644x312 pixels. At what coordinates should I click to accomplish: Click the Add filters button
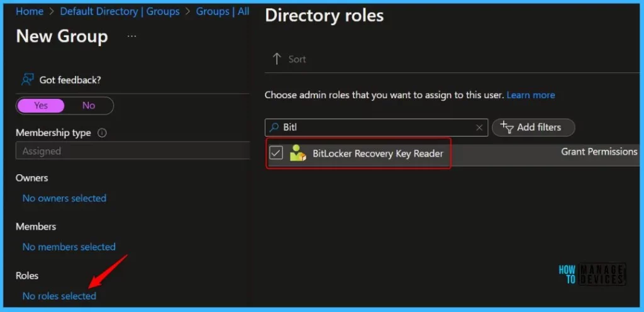(533, 127)
